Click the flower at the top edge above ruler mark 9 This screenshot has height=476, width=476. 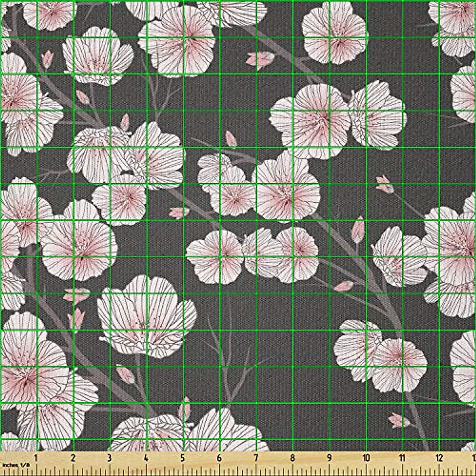pyautogui.click(x=334, y=32)
